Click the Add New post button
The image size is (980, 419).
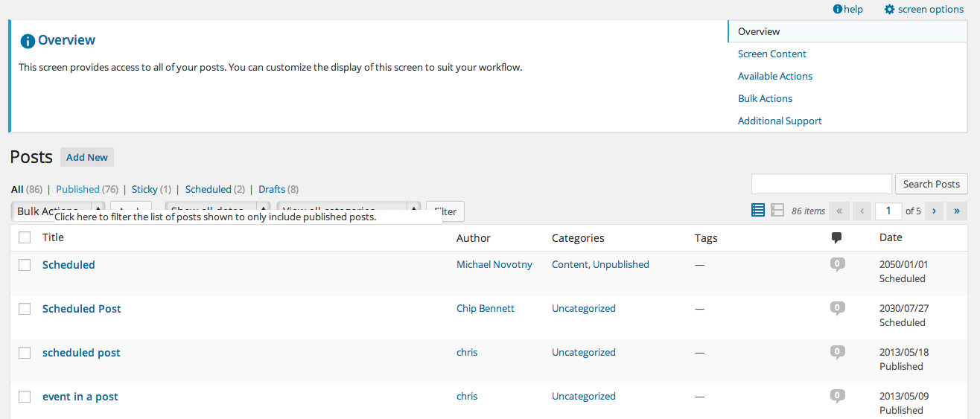[x=87, y=158]
